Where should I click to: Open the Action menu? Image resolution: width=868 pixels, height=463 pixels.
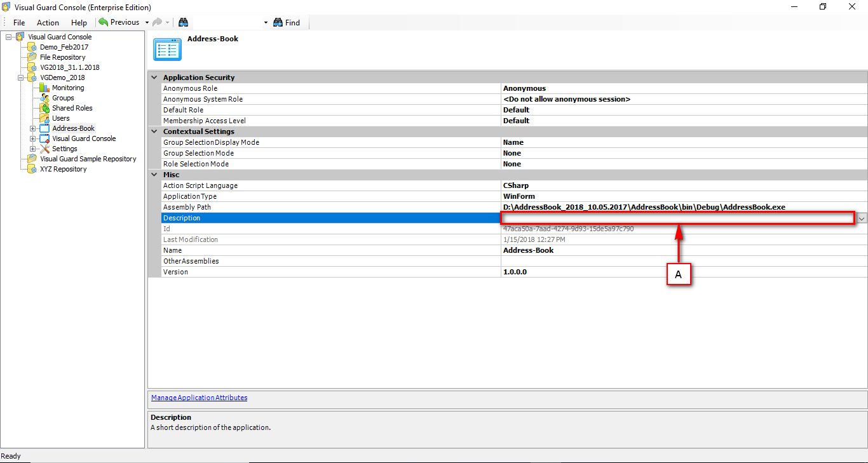pos(48,22)
